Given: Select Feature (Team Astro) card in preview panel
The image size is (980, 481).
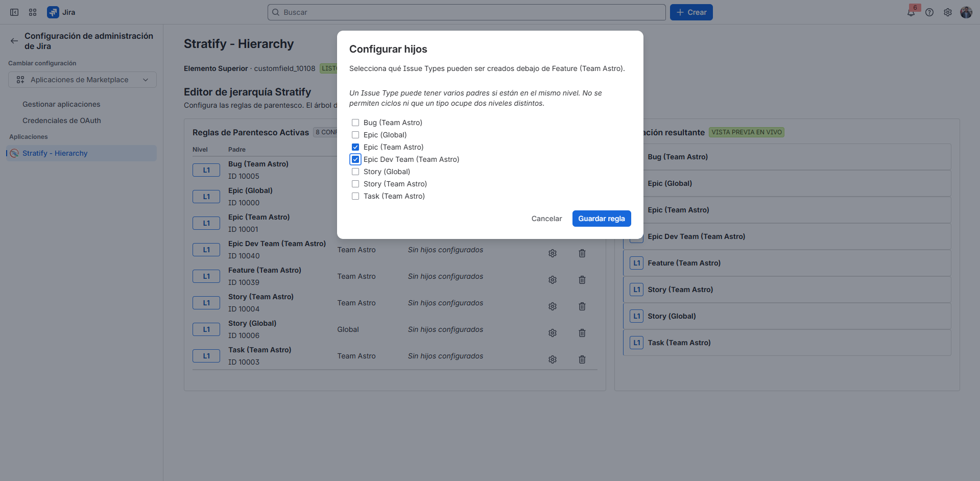Looking at the screenshot, I should 787,263.
